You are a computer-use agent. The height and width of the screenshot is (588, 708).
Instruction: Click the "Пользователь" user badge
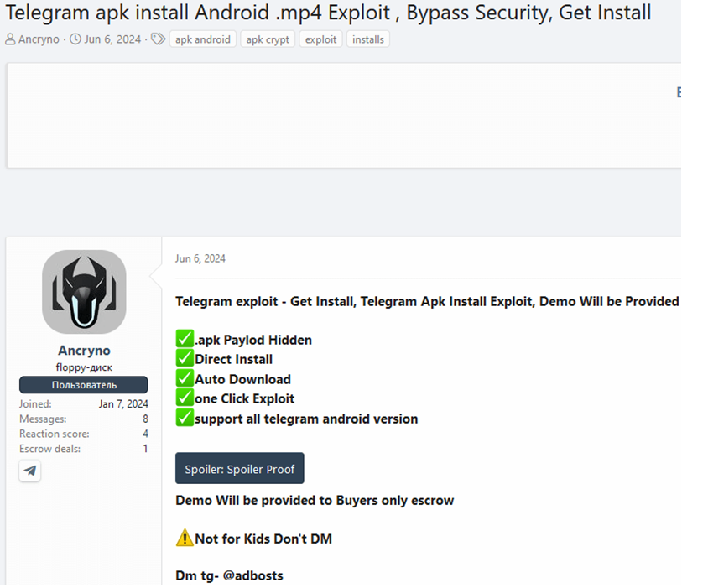pyautogui.click(x=84, y=385)
